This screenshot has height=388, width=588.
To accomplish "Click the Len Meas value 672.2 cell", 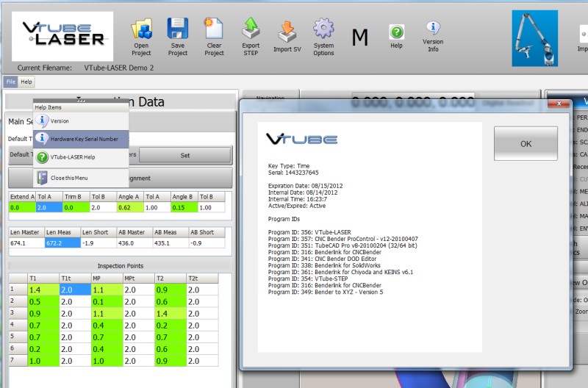I will 62,242.
